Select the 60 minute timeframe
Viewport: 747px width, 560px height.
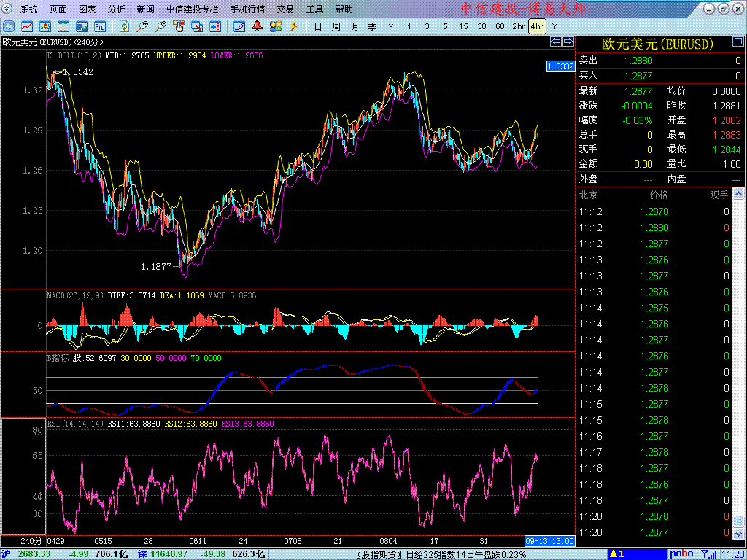click(500, 26)
